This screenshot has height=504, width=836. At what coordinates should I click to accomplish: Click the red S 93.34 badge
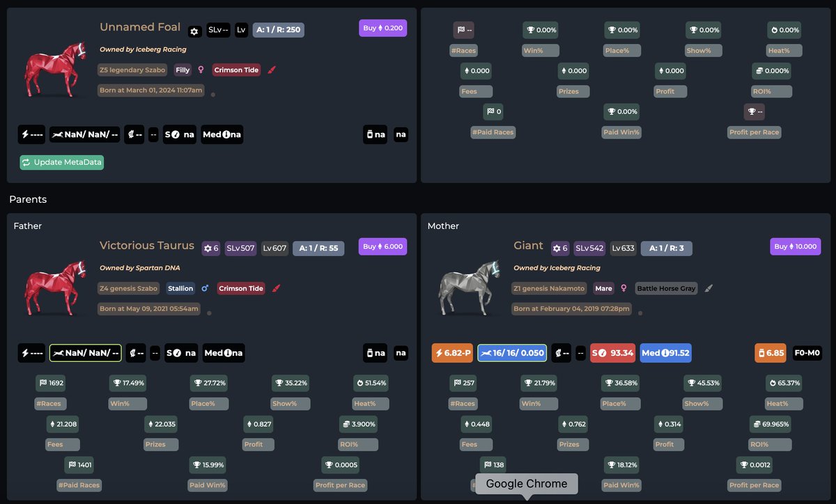point(614,353)
